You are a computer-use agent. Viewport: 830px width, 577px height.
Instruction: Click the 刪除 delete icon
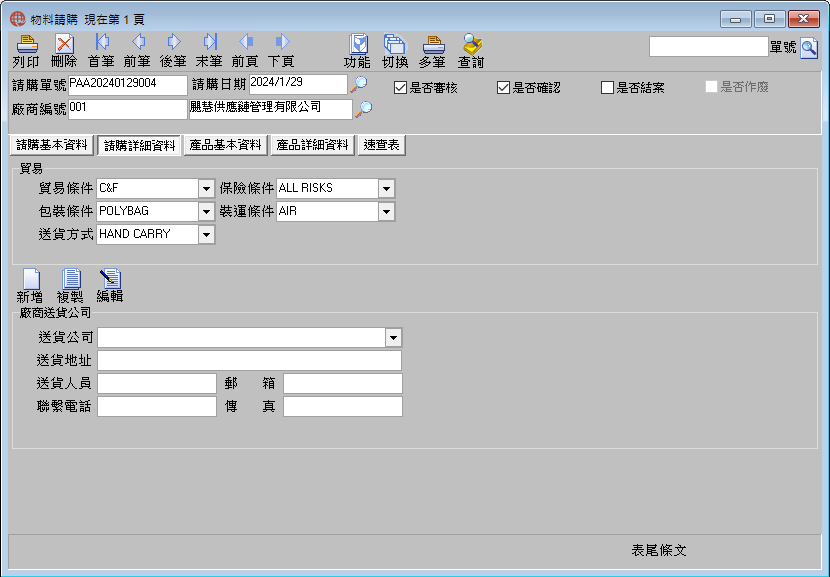pos(64,51)
